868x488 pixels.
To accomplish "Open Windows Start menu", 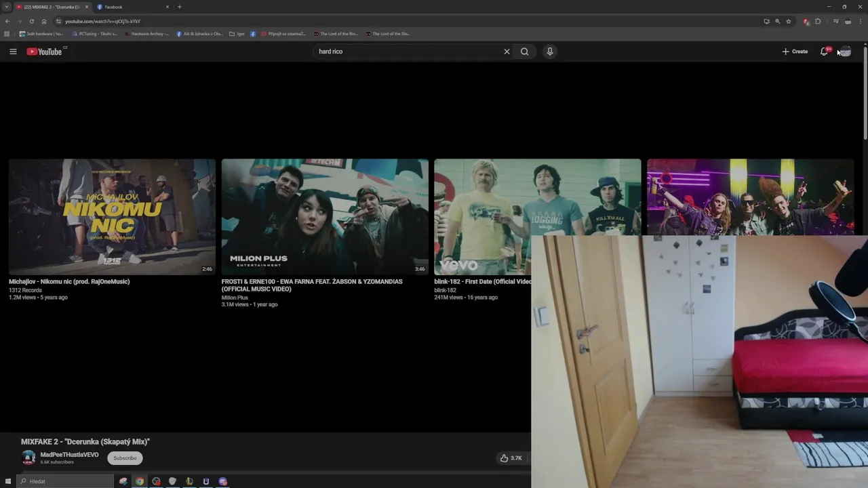I will tap(8, 481).
